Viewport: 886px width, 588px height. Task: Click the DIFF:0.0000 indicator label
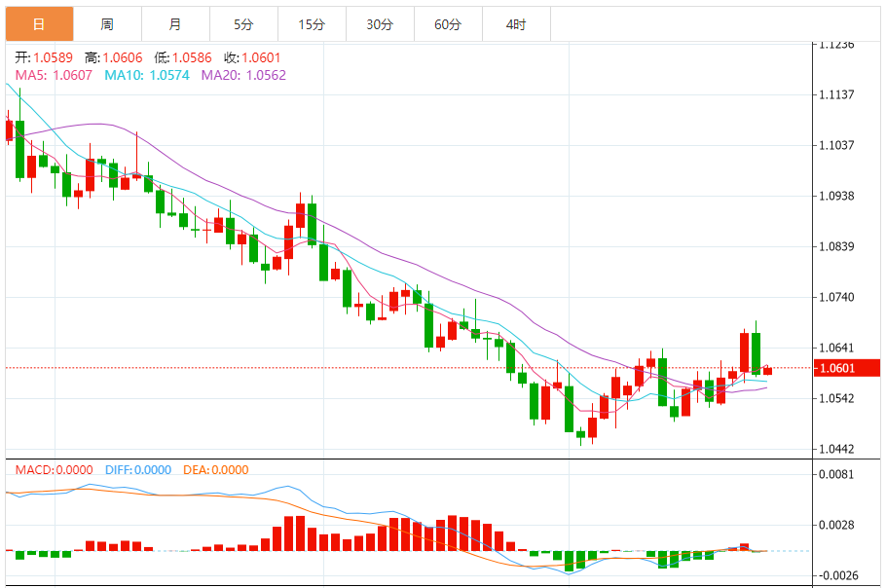pyautogui.click(x=138, y=470)
